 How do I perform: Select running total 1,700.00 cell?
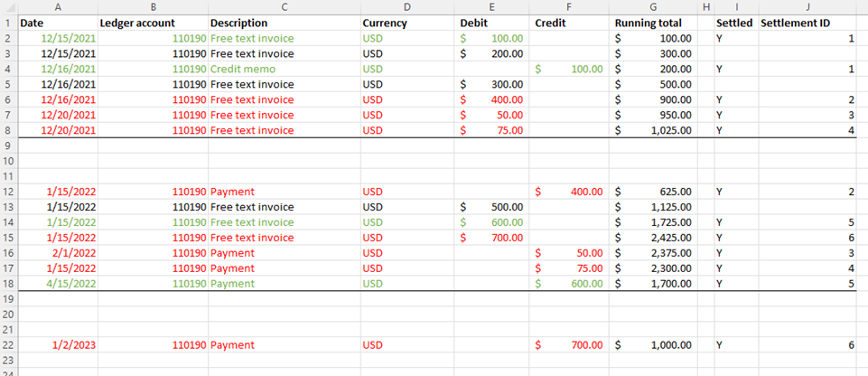[653, 284]
